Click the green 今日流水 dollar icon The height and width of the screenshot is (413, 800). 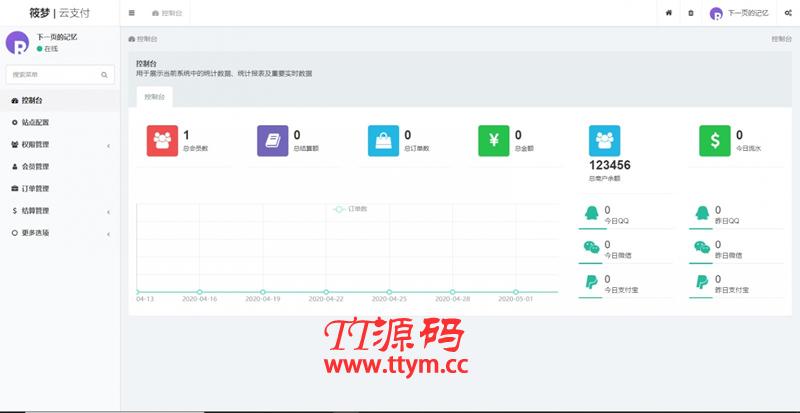click(x=715, y=140)
